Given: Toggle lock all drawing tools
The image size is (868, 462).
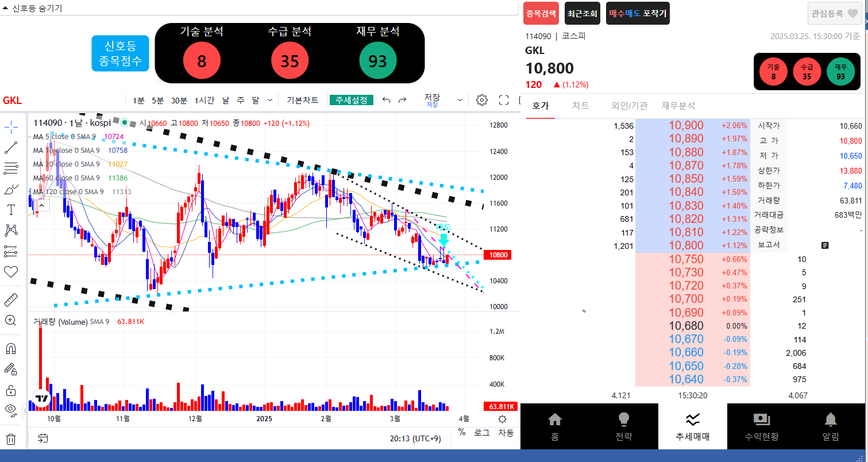Looking at the screenshot, I should [11, 390].
